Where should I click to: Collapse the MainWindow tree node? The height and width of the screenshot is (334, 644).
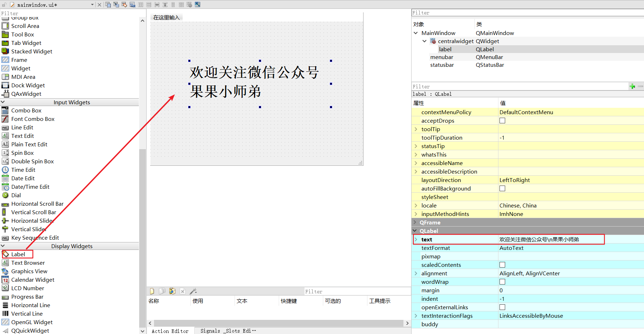pos(416,33)
